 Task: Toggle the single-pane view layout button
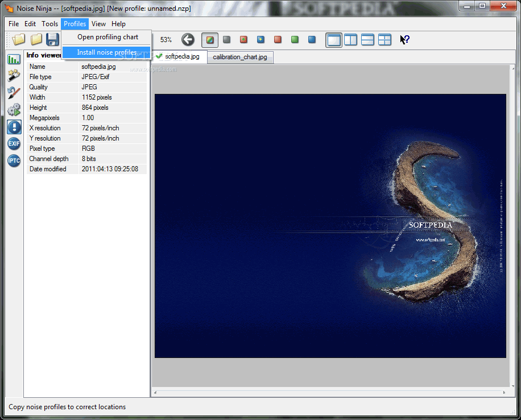333,40
